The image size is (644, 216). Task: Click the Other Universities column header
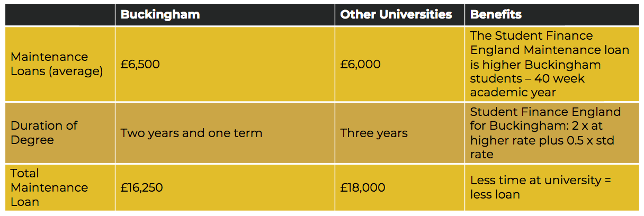(x=396, y=15)
